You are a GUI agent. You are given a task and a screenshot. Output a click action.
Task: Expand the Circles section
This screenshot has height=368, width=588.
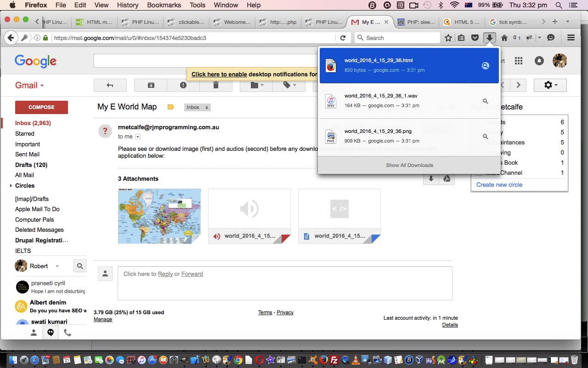click(11, 186)
